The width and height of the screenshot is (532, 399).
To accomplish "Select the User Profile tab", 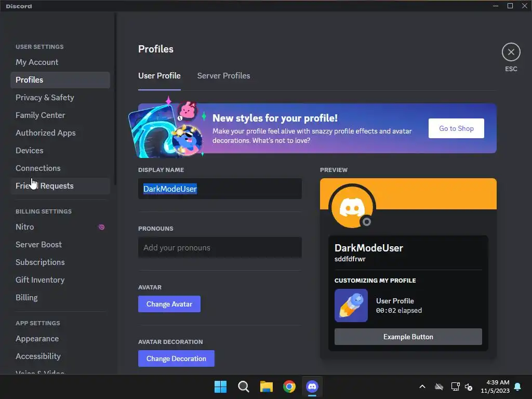I will [159, 76].
